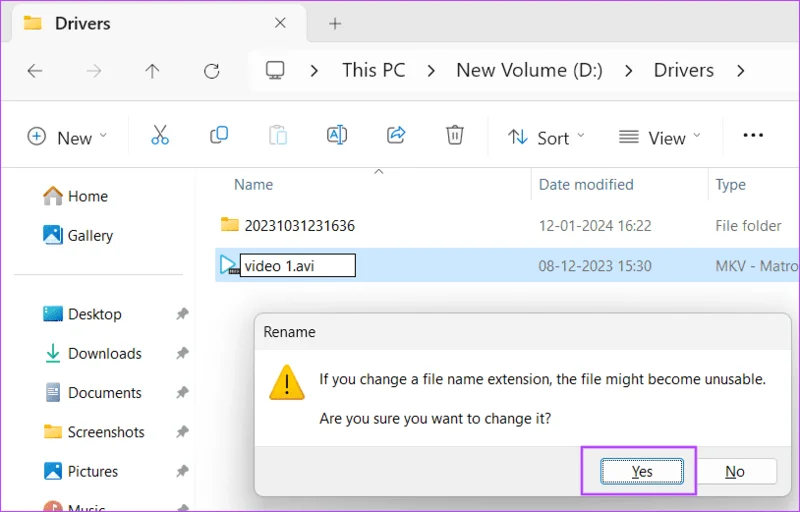The image size is (800, 512).
Task: Unpin Screenshots using its pin icon
Action: pyautogui.click(x=182, y=431)
